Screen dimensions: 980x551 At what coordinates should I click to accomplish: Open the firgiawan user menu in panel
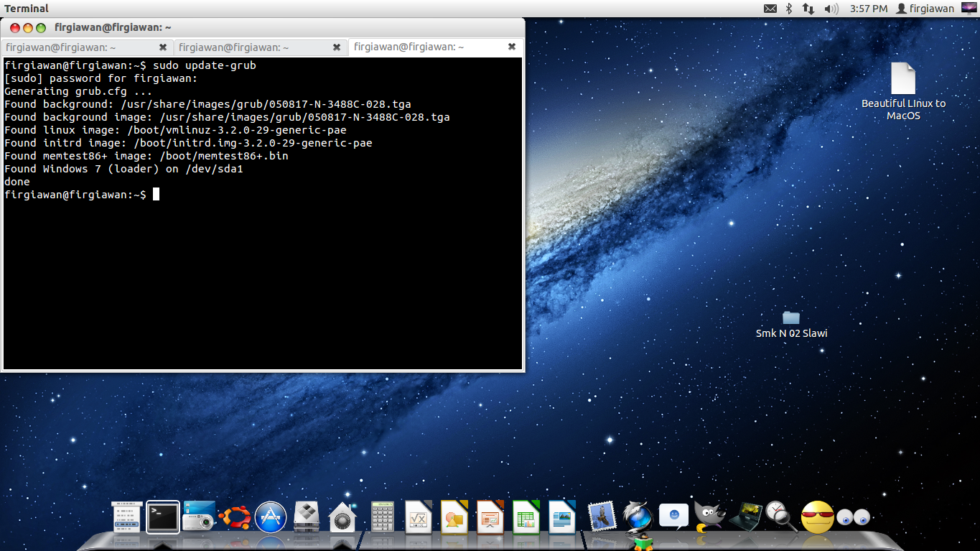click(x=925, y=9)
